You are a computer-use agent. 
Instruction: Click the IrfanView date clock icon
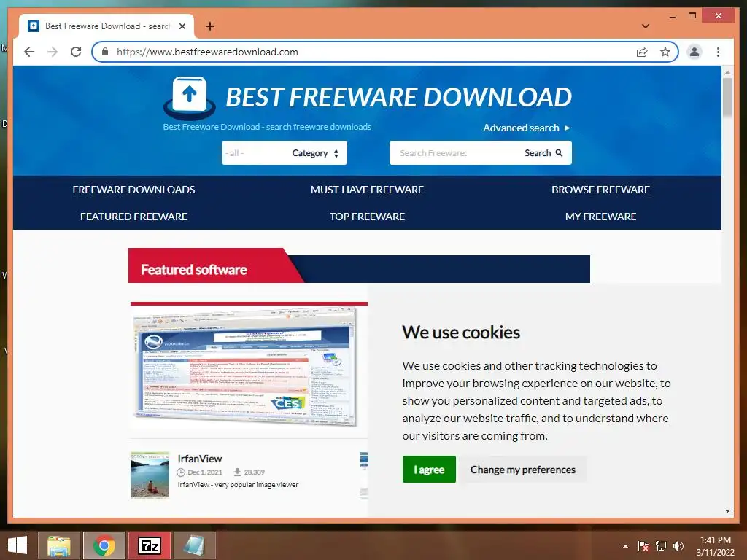[x=181, y=472]
